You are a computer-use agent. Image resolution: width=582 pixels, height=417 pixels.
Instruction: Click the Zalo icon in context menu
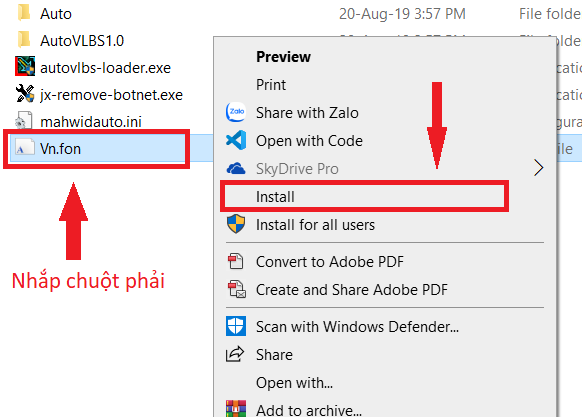click(236, 112)
